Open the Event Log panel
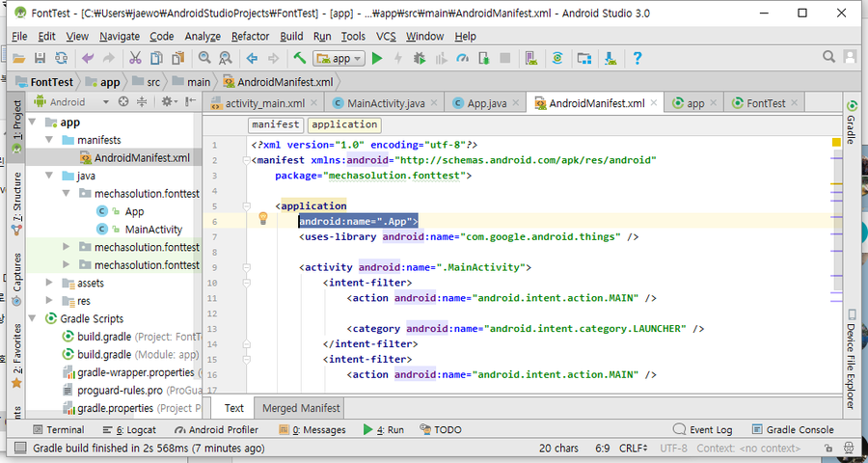The image size is (868, 463). tap(702, 430)
